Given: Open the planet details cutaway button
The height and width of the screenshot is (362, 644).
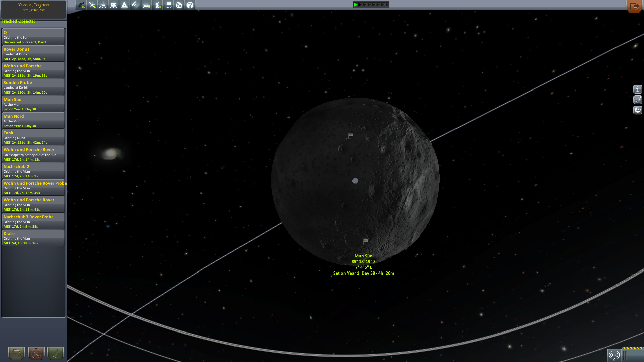Looking at the screenshot, I should click(637, 110).
